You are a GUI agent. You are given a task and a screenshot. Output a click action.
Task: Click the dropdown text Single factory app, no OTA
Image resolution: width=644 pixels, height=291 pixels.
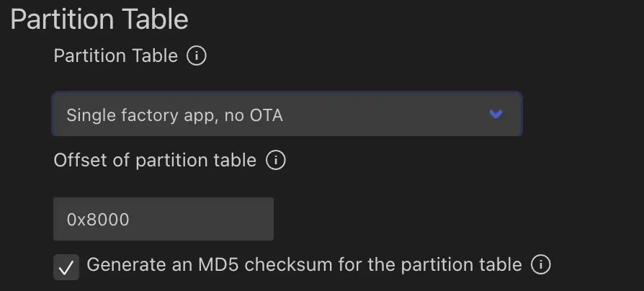(x=174, y=115)
